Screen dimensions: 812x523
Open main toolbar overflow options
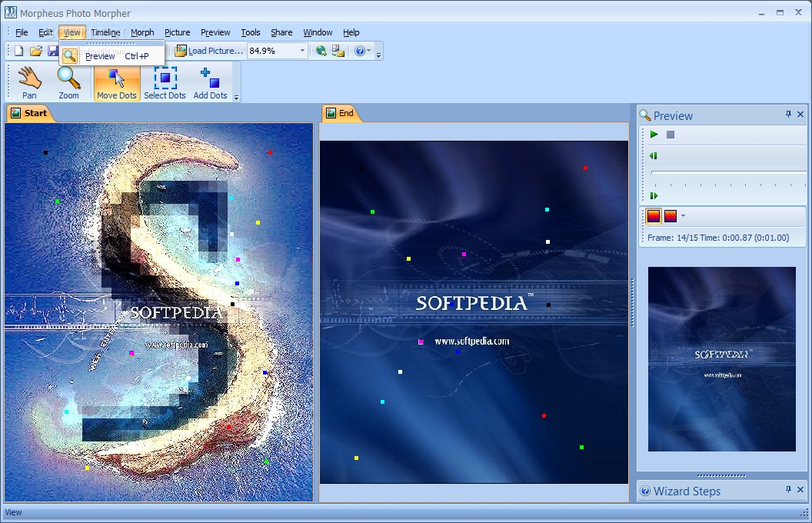pyautogui.click(x=379, y=54)
